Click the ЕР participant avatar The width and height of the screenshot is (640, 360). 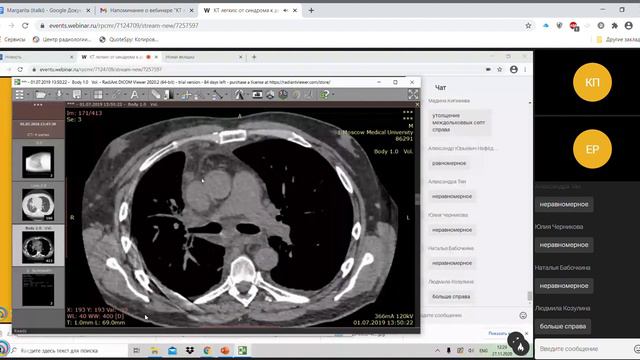click(592, 149)
